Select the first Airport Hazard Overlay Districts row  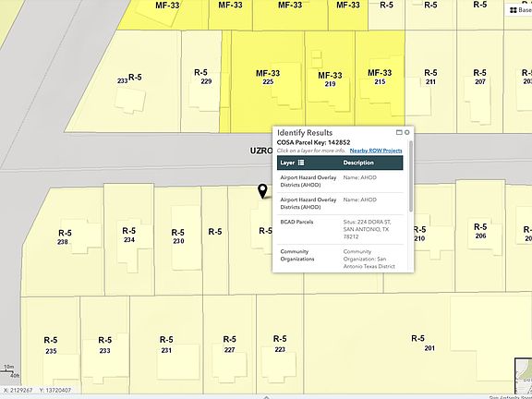click(x=340, y=181)
